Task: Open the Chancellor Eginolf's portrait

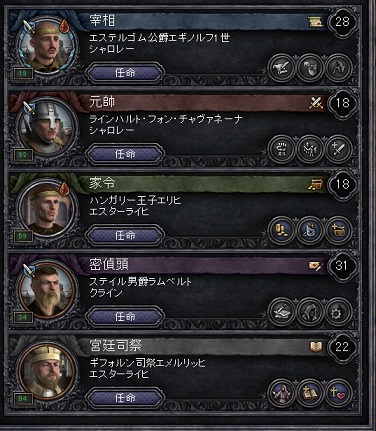Action: pos(47,46)
